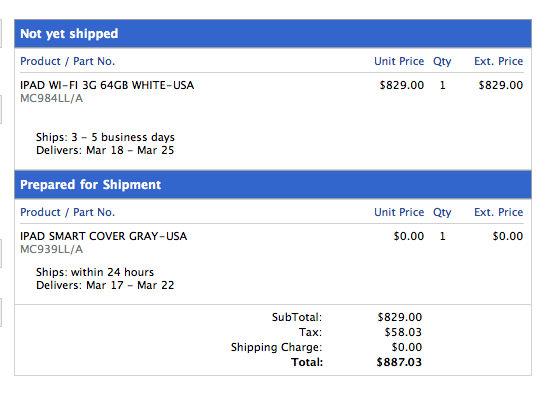547x399 pixels.
Task: Click the Tax amount $58.03
Action: (403, 332)
